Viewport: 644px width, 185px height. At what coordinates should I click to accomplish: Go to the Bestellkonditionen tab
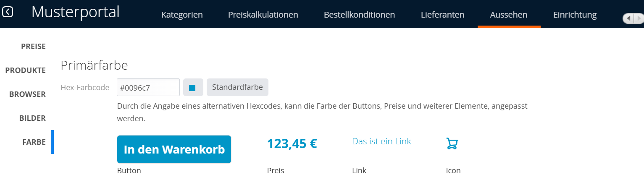pos(359,15)
